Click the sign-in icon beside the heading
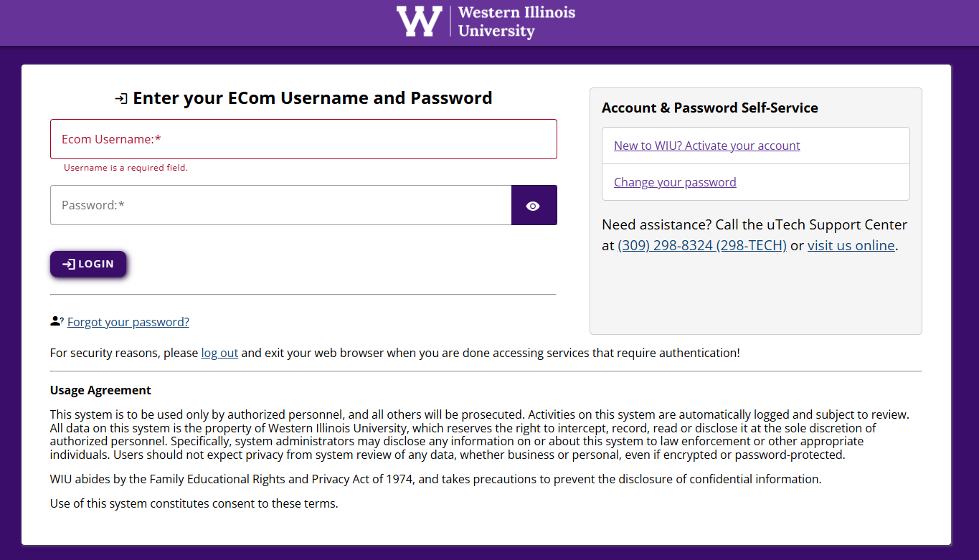Viewport: 979px width, 560px height. (121, 98)
